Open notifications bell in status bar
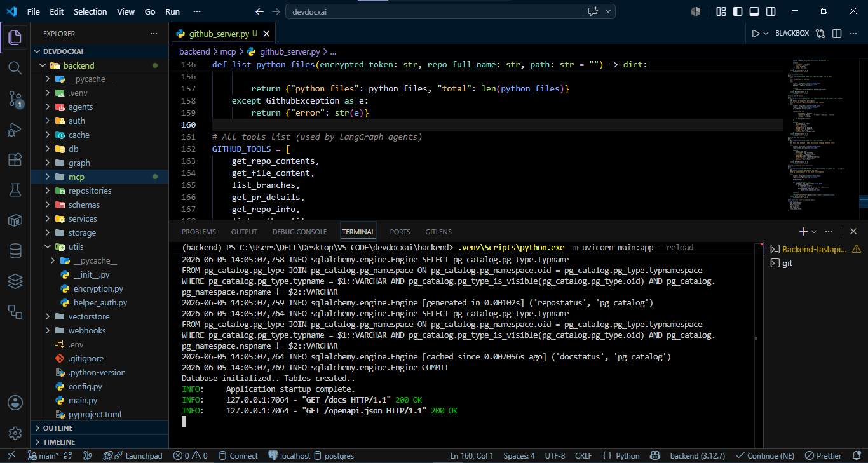 [855, 456]
